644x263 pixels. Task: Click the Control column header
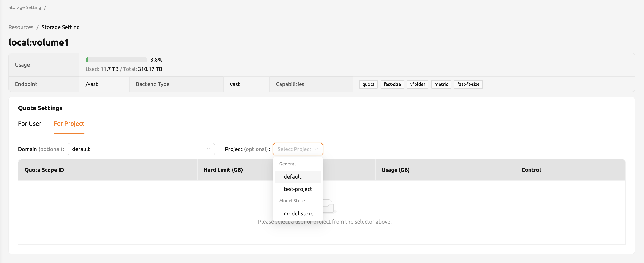570,170
